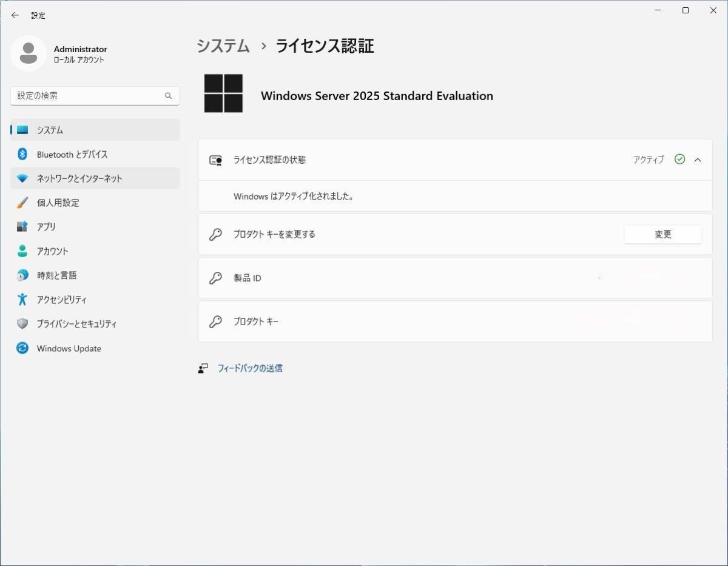Open the フィードバックの送信 link
The image size is (728, 566).
(x=250, y=368)
